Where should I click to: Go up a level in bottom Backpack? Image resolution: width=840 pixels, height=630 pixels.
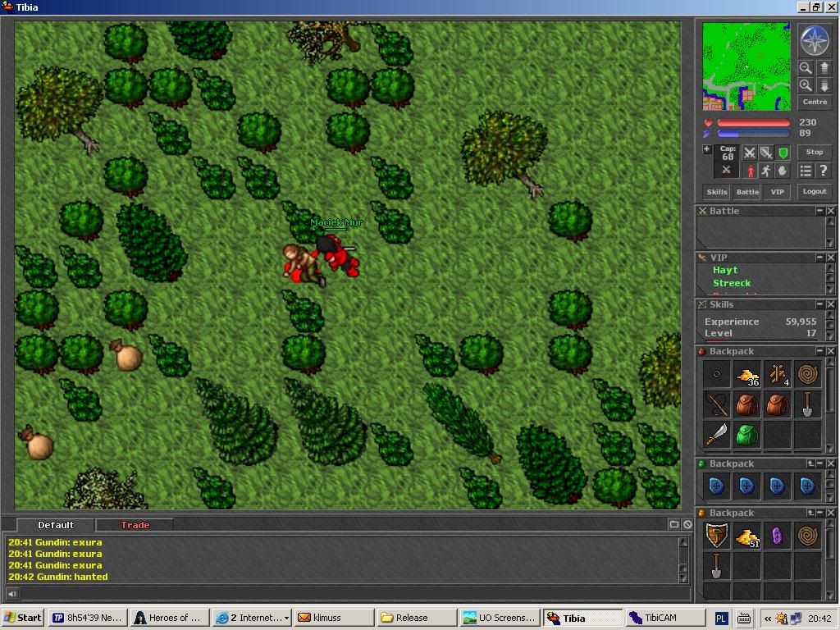click(811, 514)
